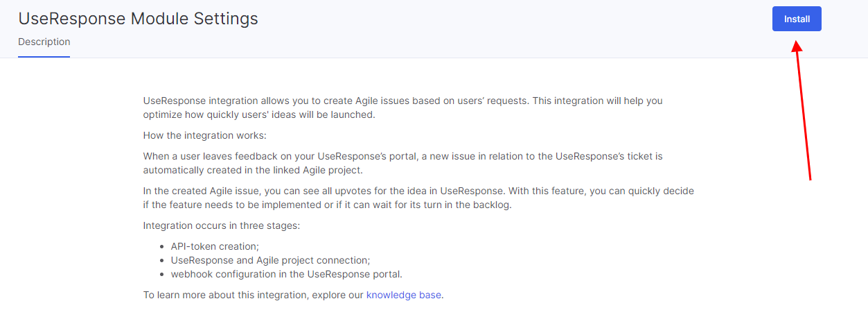Click the red arrow pointing to Install
The image size is (868, 317).
tap(802, 110)
